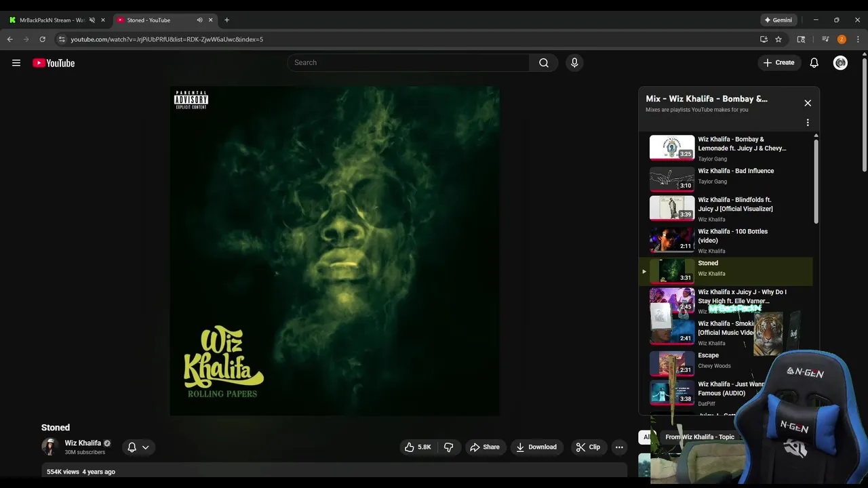This screenshot has width=868, height=488.
Task: Play Wiz Khalifa - Bad Influence in Mix
Action: click(x=726, y=179)
